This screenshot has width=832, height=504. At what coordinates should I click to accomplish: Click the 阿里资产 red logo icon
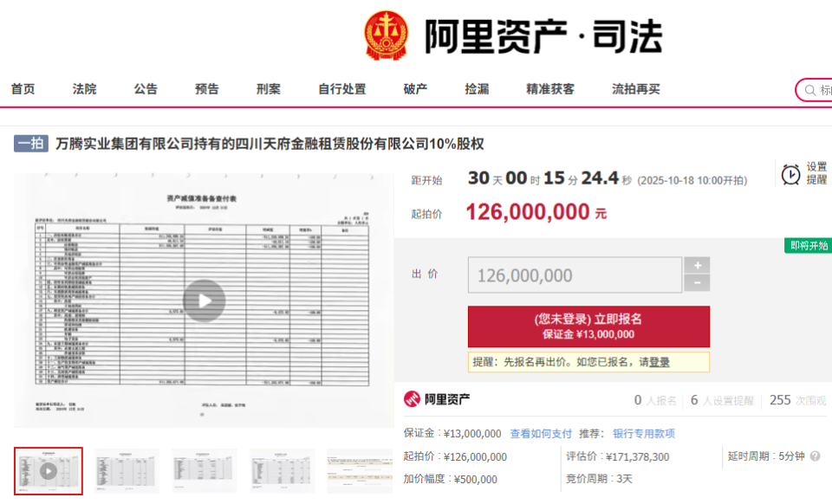(x=412, y=399)
